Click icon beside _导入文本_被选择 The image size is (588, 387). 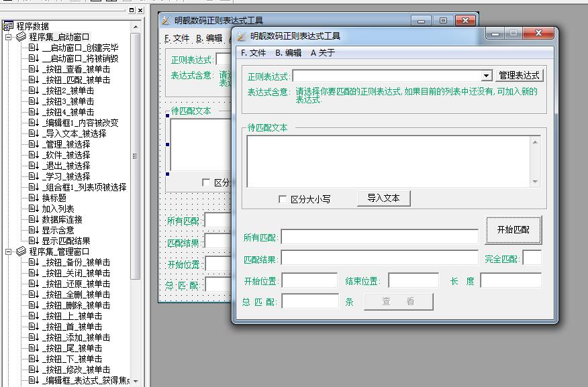tap(34, 133)
